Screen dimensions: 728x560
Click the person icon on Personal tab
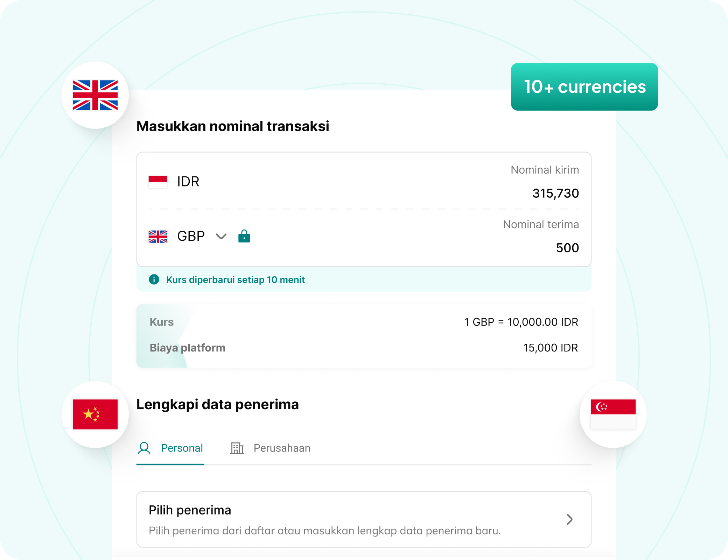coord(144,448)
